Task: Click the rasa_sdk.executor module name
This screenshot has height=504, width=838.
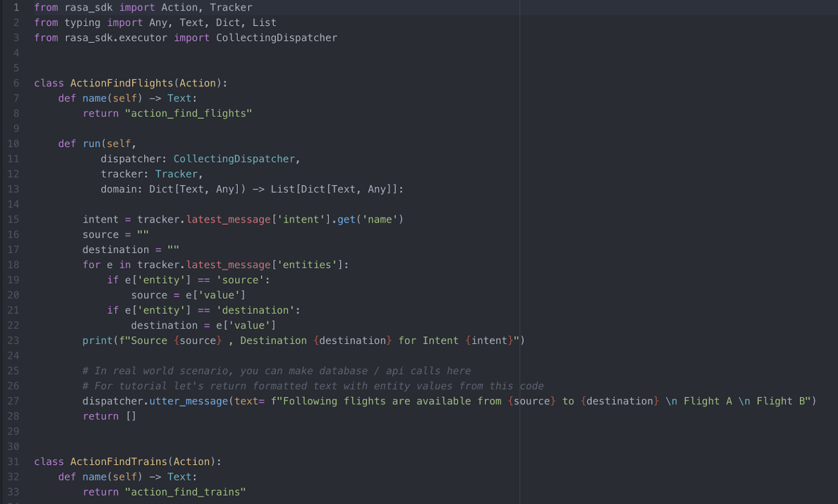Action: click(116, 38)
